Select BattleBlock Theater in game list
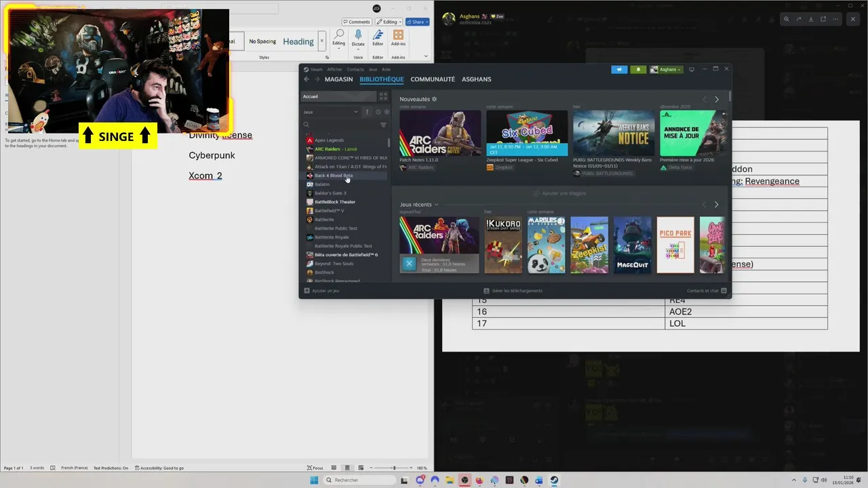 coord(335,202)
